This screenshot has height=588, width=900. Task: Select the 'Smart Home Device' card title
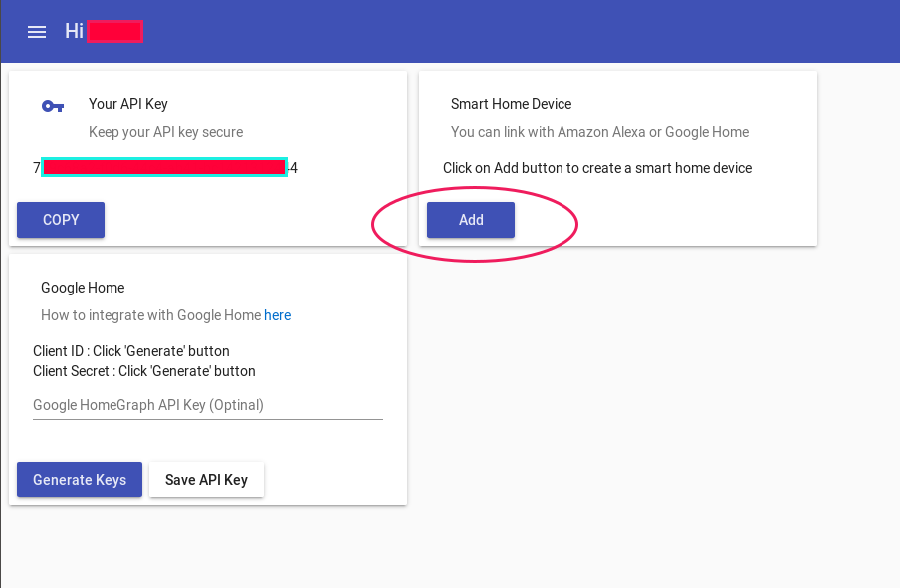(511, 104)
